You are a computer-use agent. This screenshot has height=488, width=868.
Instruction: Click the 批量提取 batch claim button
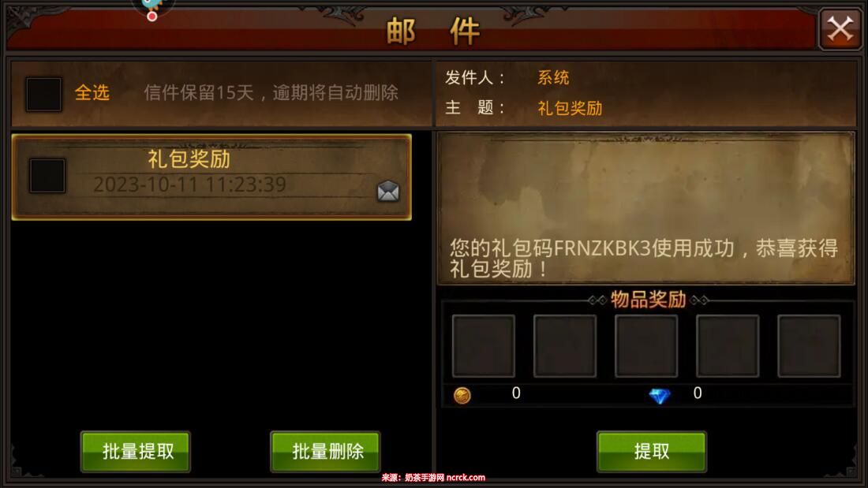tap(136, 452)
